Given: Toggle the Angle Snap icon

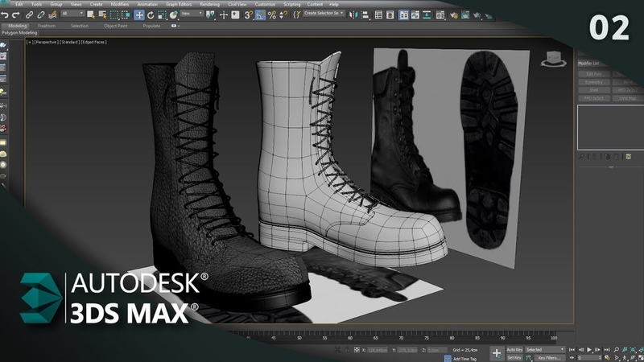Looking at the screenshot, I should click(x=260, y=15).
